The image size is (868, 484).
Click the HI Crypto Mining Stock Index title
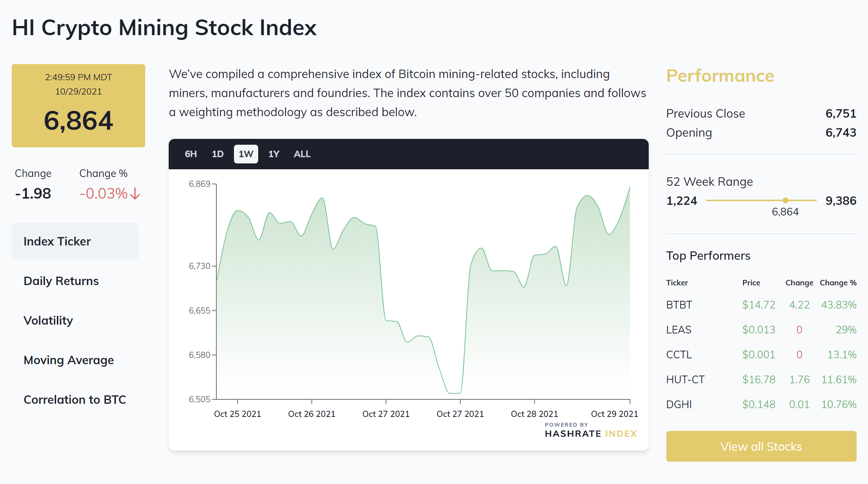(164, 28)
